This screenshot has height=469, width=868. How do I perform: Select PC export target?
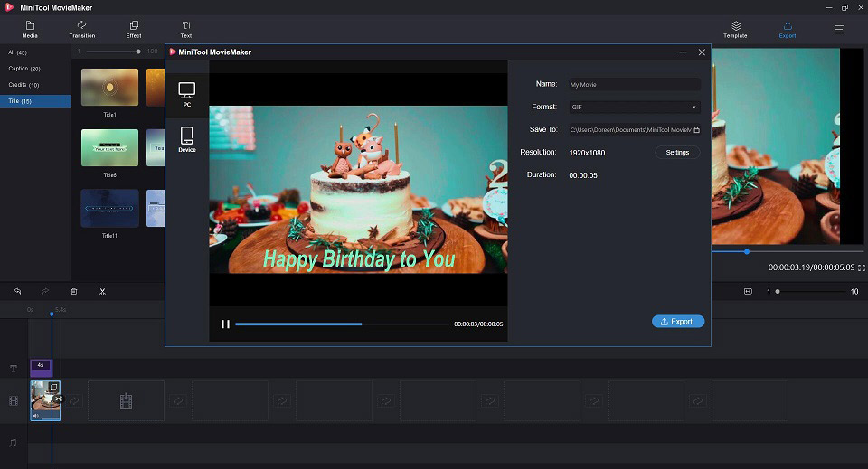[187, 95]
